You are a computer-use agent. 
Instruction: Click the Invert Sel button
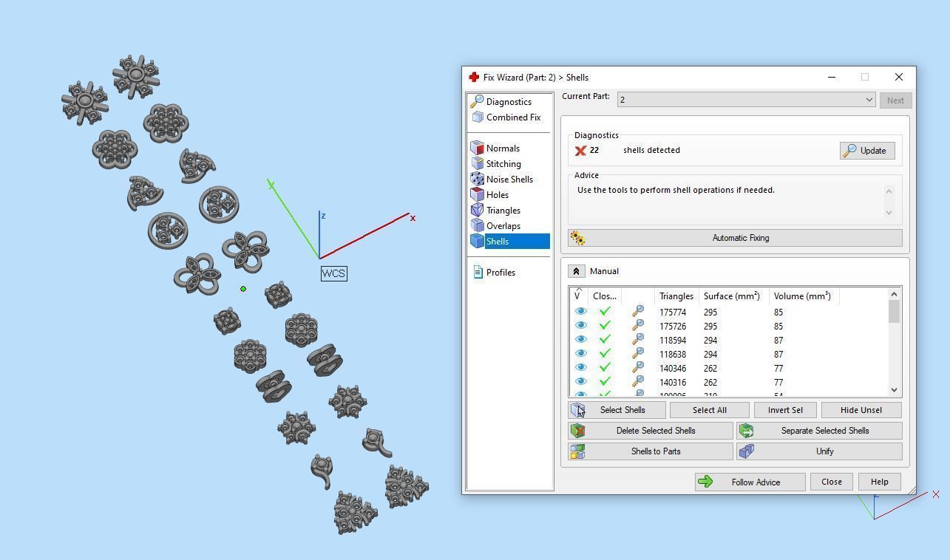pos(785,410)
